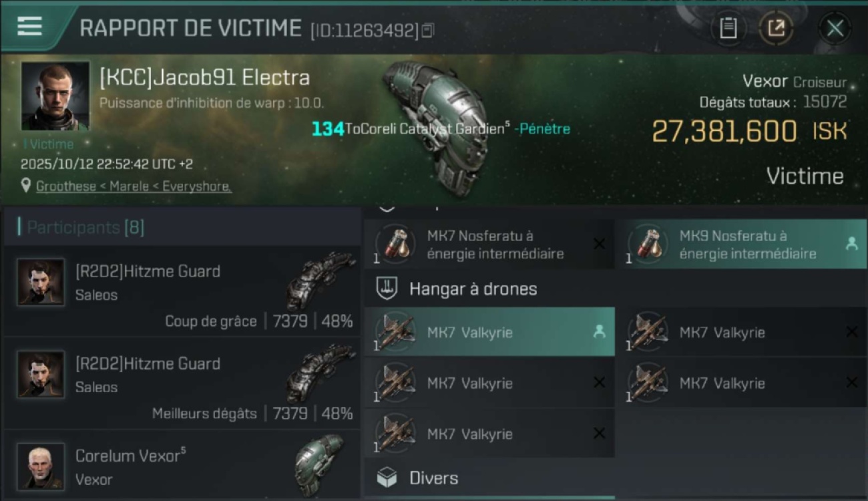Select highlighted MK7 Valkyrie drone
868x501 pixels.
pos(489,332)
